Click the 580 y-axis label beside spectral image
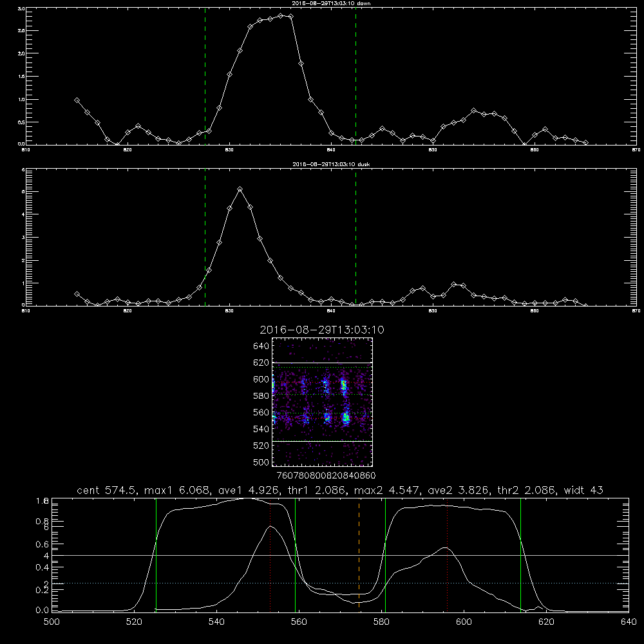The width and height of the screenshot is (644, 644). pos(261,396)
